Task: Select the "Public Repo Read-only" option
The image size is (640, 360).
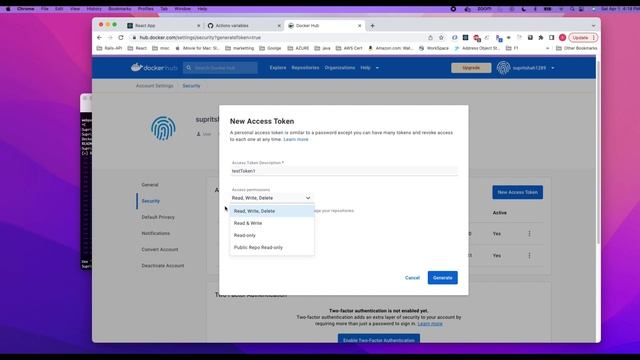Action: pos(272,247)
